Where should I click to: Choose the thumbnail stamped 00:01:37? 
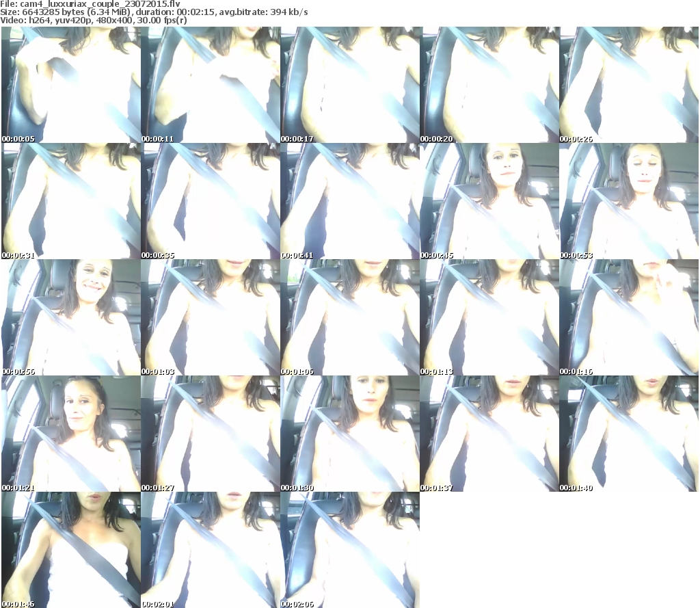click(489, 434)
